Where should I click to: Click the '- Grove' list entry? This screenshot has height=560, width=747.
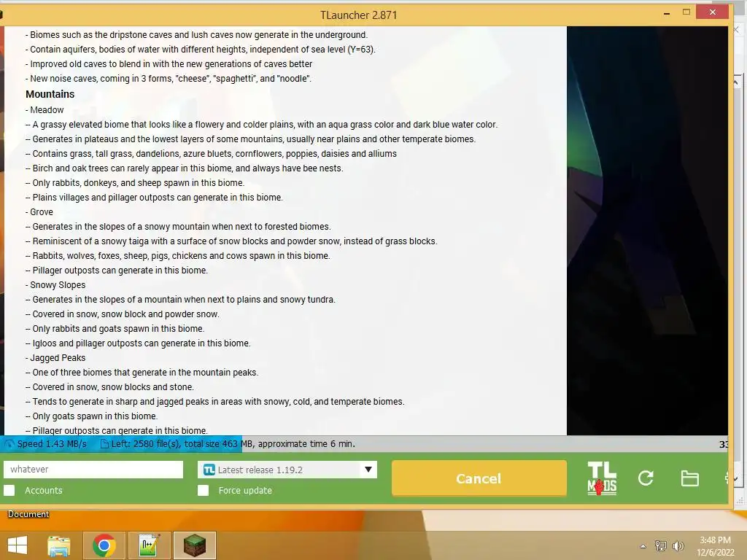pos(39,212)
